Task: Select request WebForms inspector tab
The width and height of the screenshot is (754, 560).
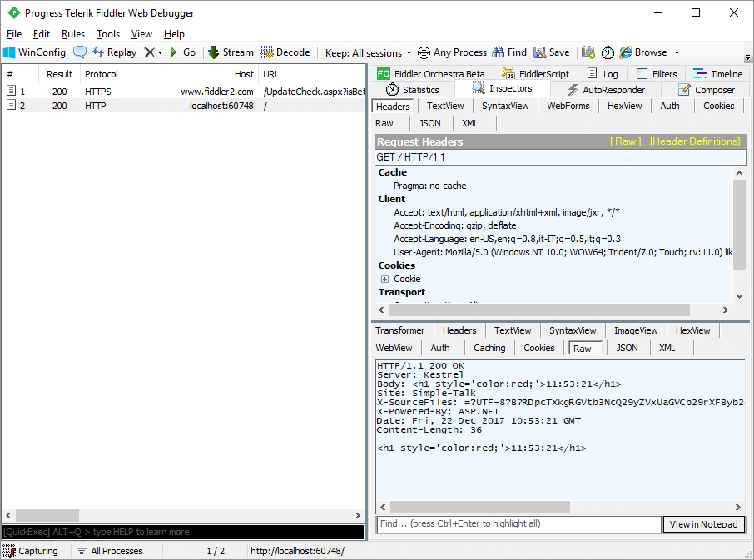Action: (x=568, y=106)
